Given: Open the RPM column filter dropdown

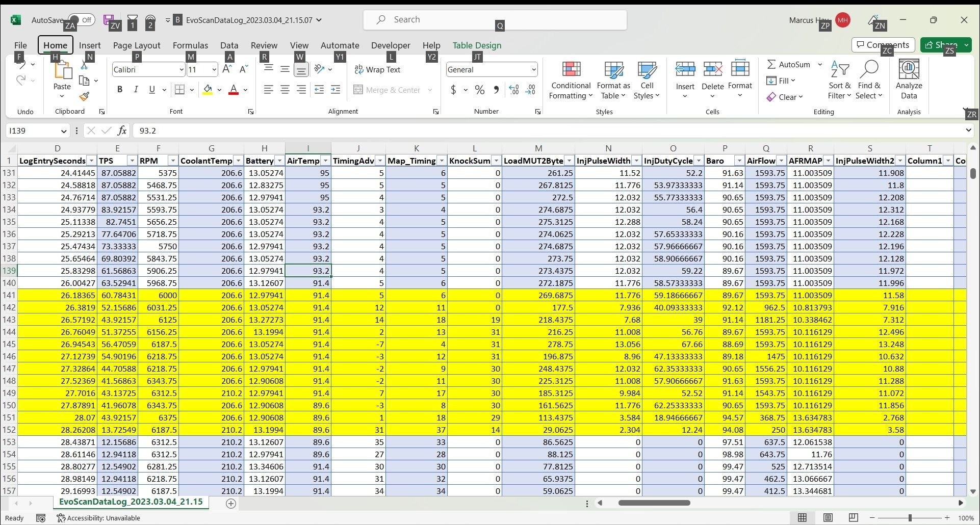Looking at the screenshot, I should tap(172, 161).
